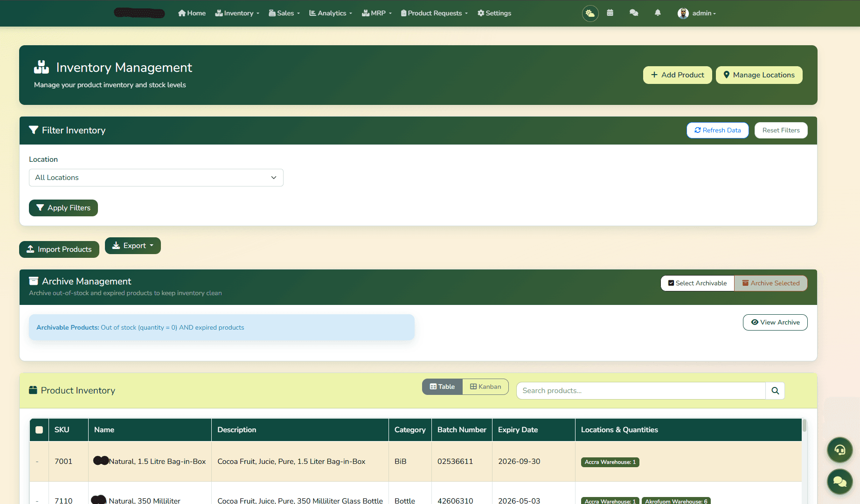Expand the Analytics navbar menu
This screenshot has height=504, width=860.
(331, 13)
